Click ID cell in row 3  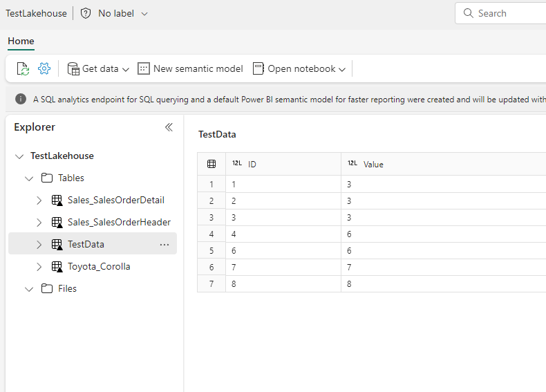(283, 217)
